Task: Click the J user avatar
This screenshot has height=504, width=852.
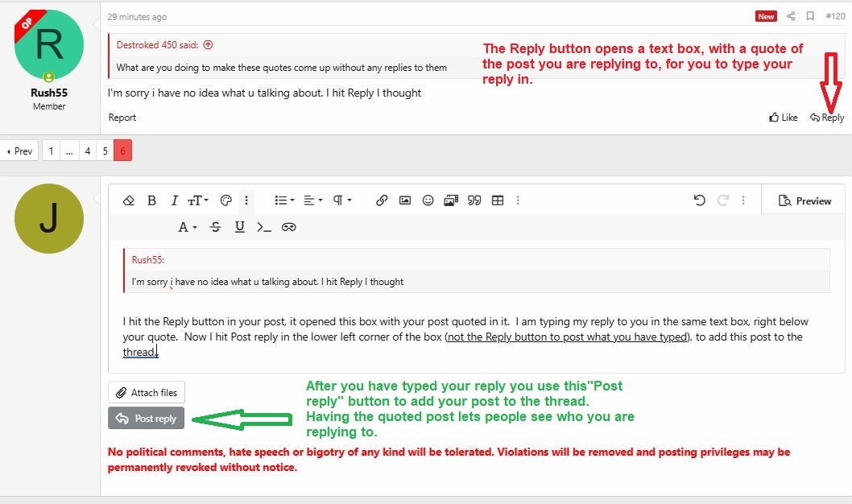Action: pyautogui.click(x=49, y=218)
